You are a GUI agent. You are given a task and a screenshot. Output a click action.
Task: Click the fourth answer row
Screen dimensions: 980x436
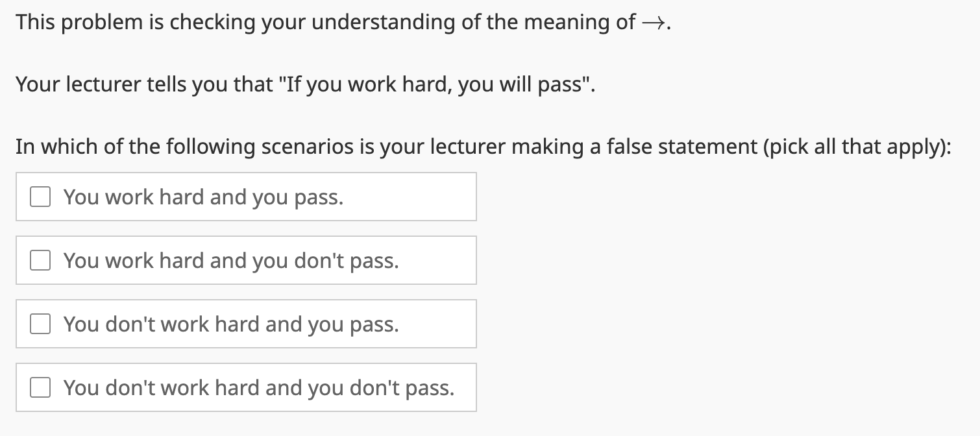tap(245, 387)
